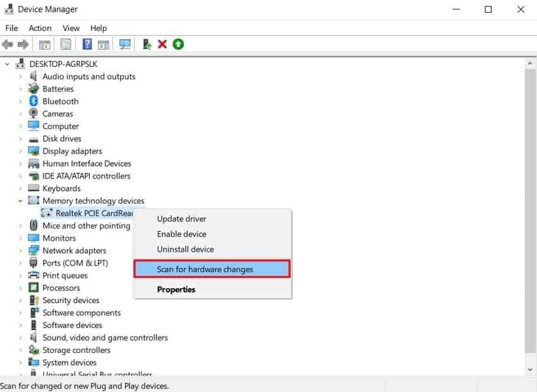537x392 pixels.
Task: Click the Realtek PCIE CardReader device icon
Action: 47,213
